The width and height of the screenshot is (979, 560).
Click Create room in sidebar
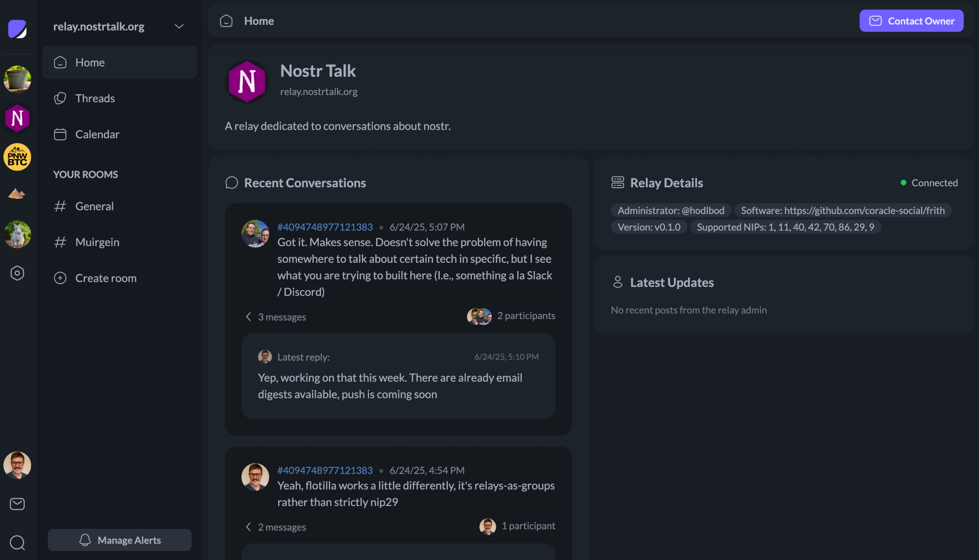[x=106, y=278]
